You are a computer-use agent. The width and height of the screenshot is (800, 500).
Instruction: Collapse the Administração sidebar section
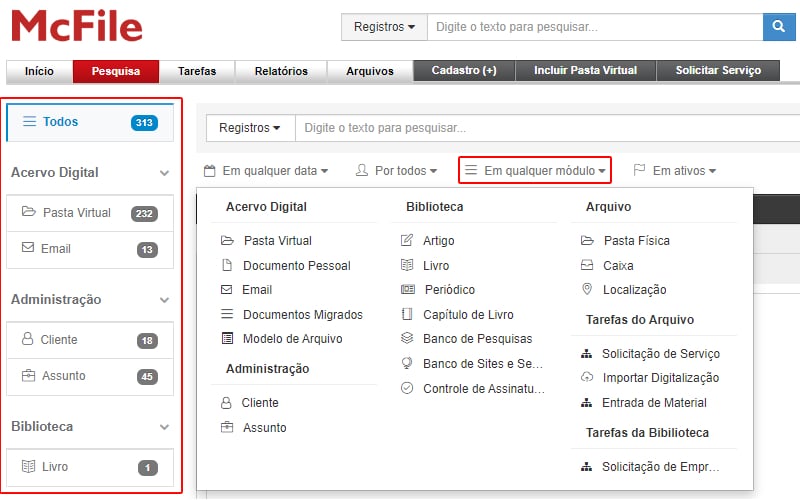165,300
